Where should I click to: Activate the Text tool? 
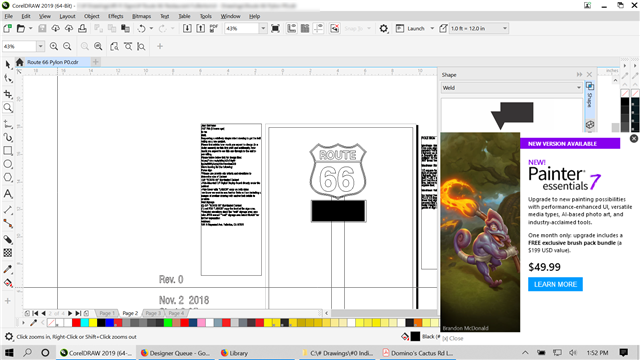pyautogui.click(x=8, y=194)
